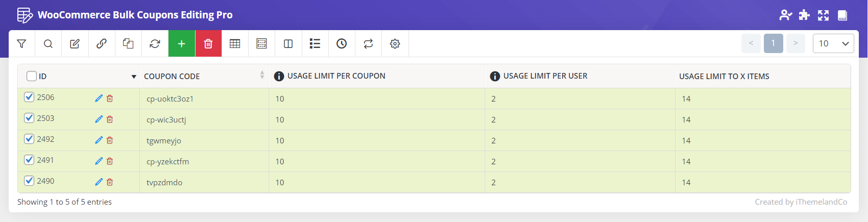Expand the ID column dropdown arrow
Image resolution: width=868 pixels, height=222 pixels.
click(134, 77)
